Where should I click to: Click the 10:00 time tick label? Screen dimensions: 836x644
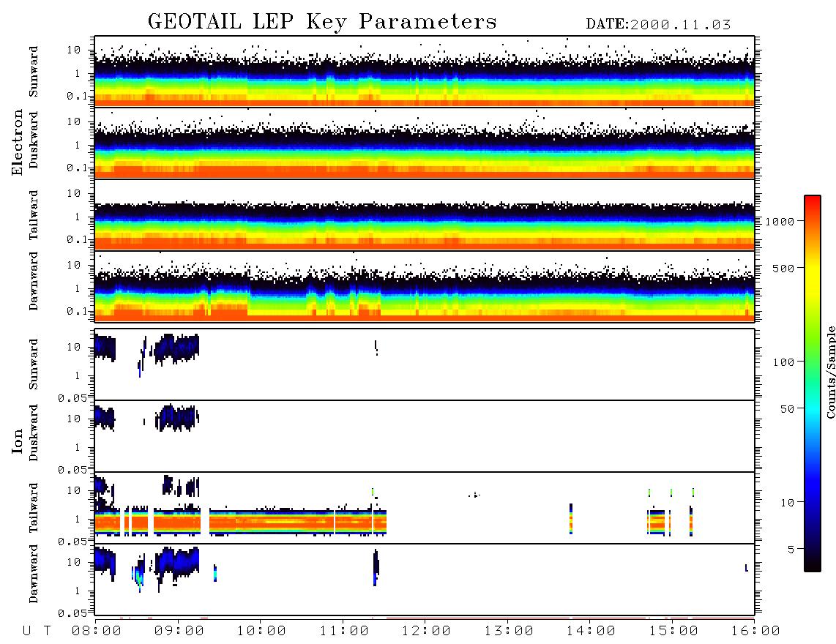tap(261, 631)
